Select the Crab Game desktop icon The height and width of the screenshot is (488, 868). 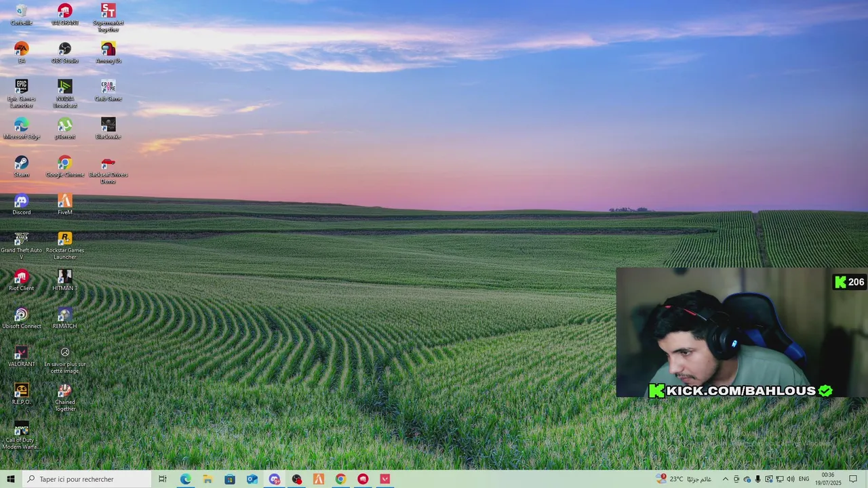[x=108, y=91]
